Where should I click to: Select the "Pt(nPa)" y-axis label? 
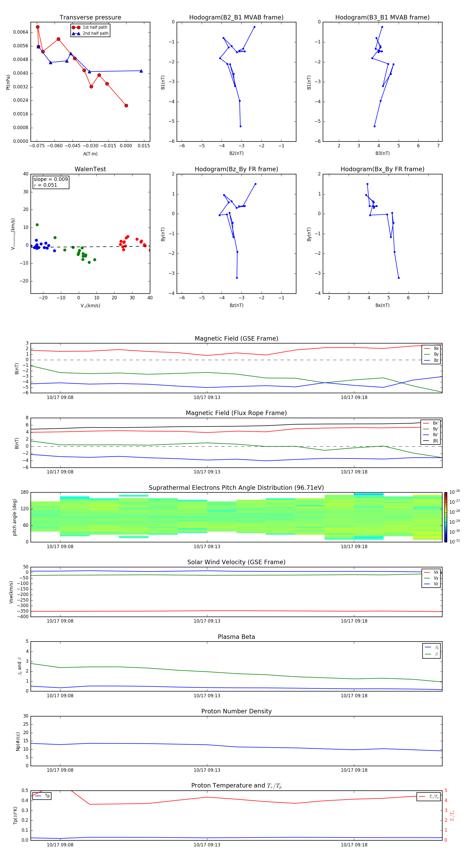pyautogui.click(x=8, y=82)
